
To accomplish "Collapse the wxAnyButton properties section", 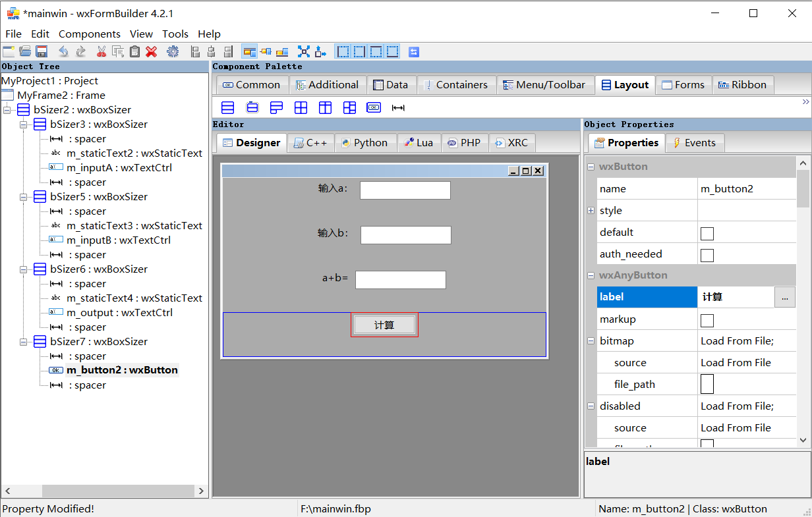I will [591, 275].
